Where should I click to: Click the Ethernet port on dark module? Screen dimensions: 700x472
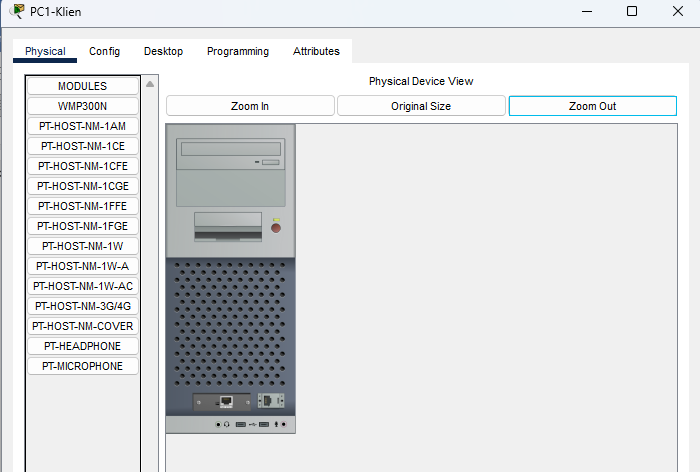coord(226,402)
